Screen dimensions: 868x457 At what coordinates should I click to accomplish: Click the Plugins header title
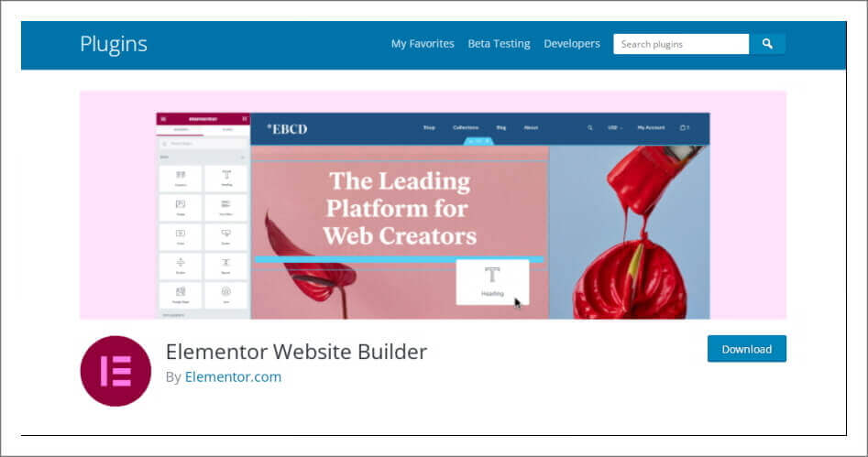point(114,44)
